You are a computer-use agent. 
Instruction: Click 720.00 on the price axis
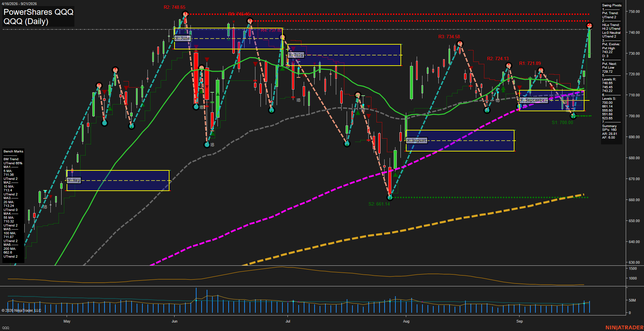pyautogui.click(x=634, y=74)
